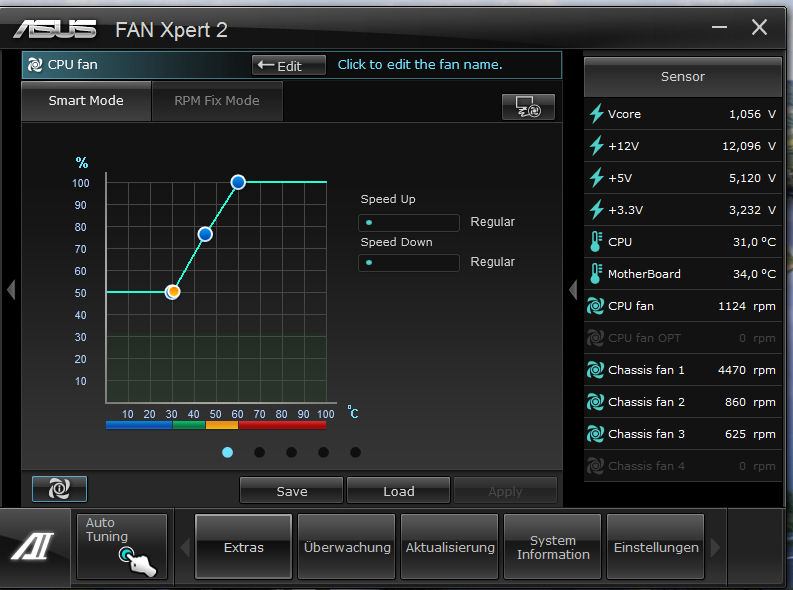
Task: Click the CPU fan OPT fan icon
Action: (595, 338)
